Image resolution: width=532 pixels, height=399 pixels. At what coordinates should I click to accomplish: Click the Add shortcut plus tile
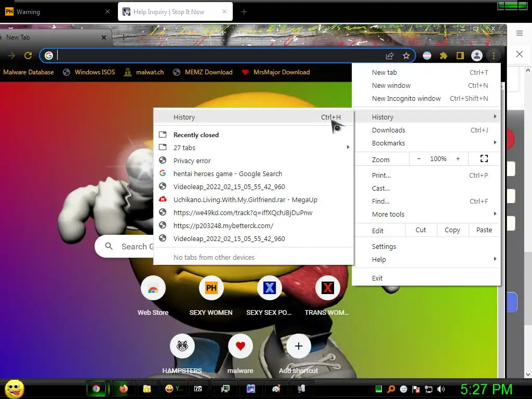pyautogui.click(x=299, y=346)
